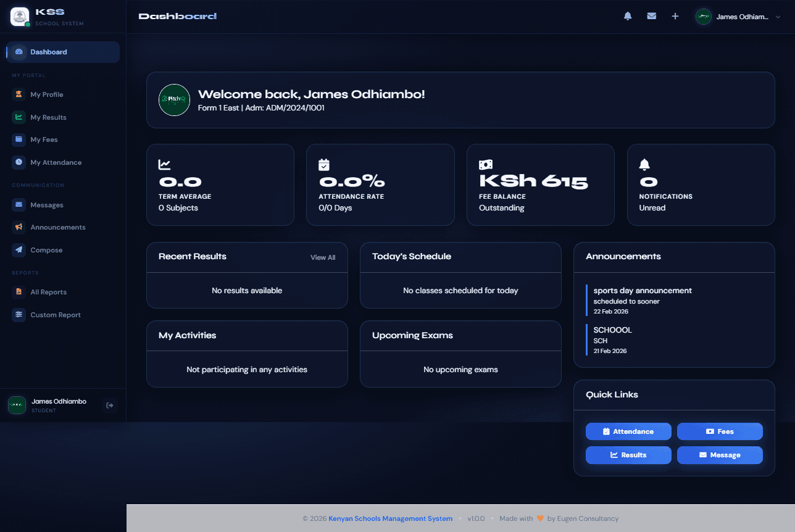The width and height of the screenshot is (795, 532).
Task: Open the sports day announcement item
Action: pyautogui.click(x=642, y=301)
